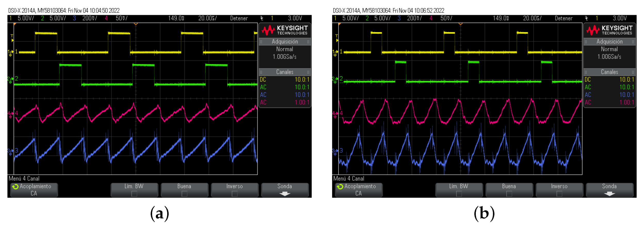Select channel 1 ground marker in panel (a)

tap(11, 52)
